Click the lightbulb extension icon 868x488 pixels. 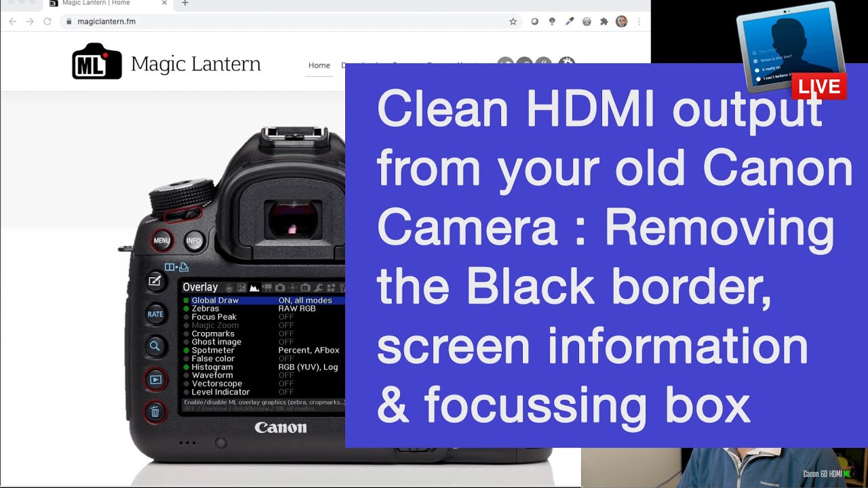click(552, 22)
